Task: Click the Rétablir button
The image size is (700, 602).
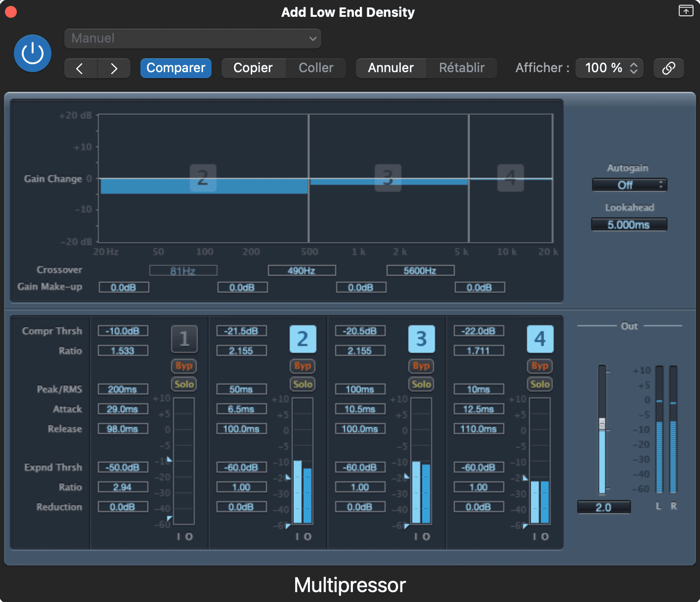Action: click(x=462, y=68)
